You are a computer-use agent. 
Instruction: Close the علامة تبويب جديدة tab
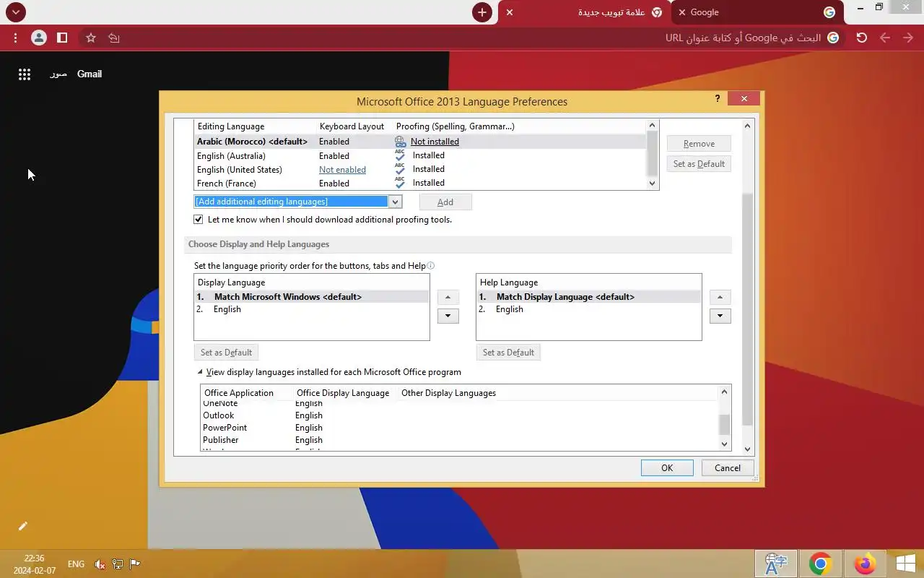click(510, 12)
